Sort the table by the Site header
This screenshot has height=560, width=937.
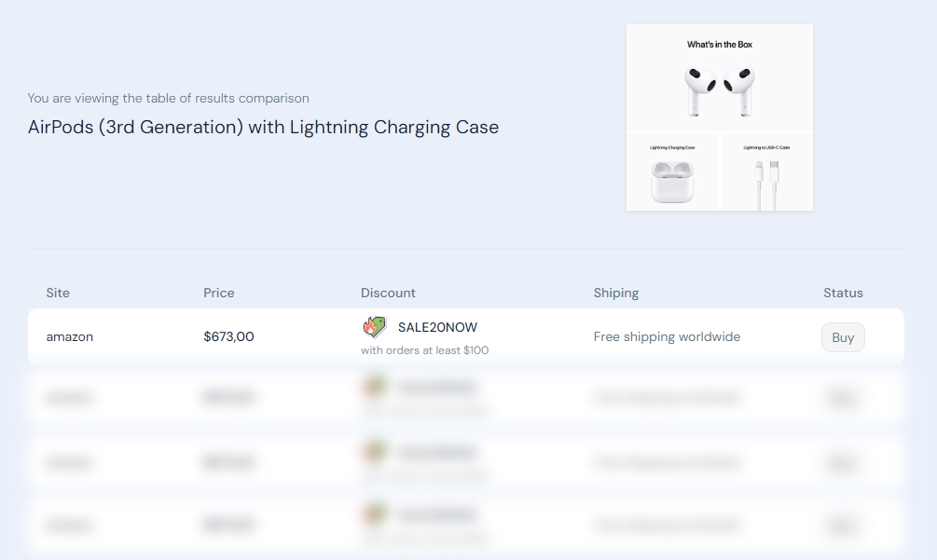coord(57,292)
